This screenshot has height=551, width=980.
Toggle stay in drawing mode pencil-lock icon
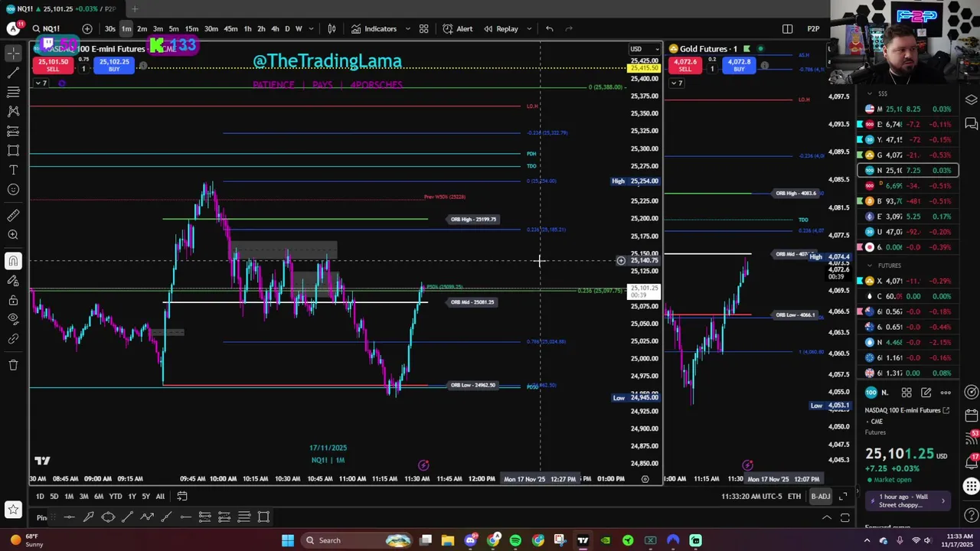click(x=13, y=281)
